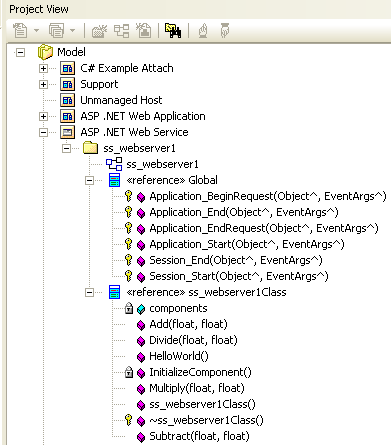Image resolution: width=391 pixels, height=445 pixels.
Task: Select Application_EndRequest(Object^, EventArgs^) operation
Action: click(x=264, y=228)
